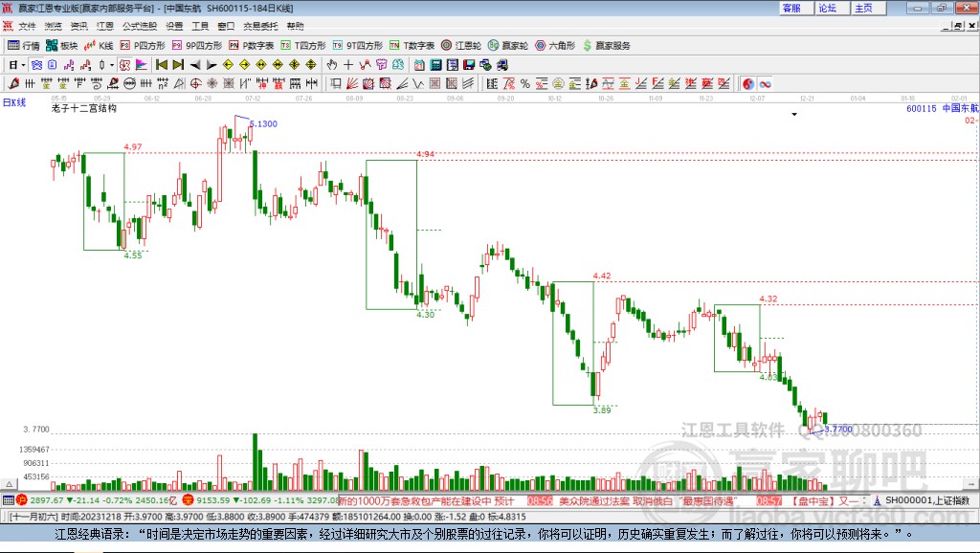This screenshot has width=980, height=553.
Task: Expand the candlestick chart type dropdown arrow
Action: coord(112,65)
